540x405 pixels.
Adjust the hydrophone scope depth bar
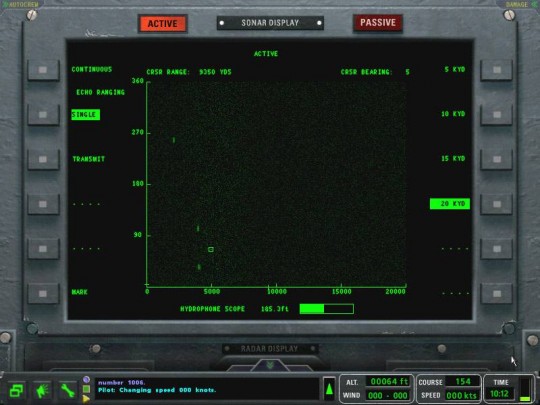click(326, 309)
